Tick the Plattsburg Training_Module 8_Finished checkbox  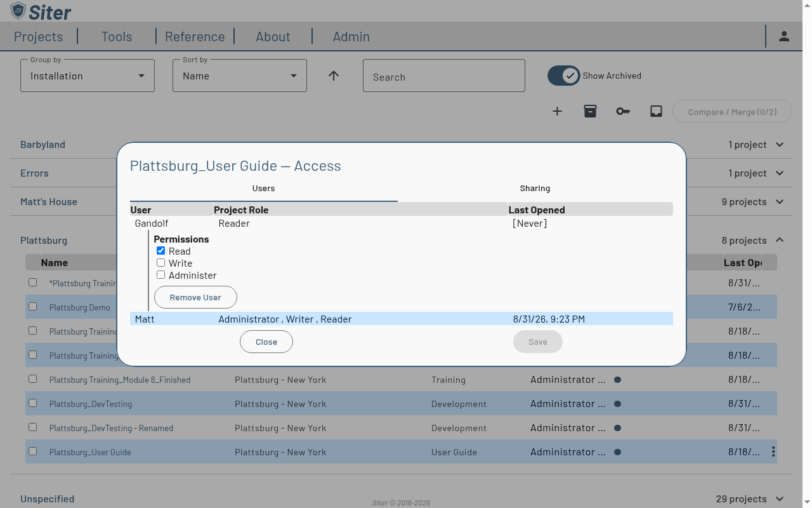(33, 379)
